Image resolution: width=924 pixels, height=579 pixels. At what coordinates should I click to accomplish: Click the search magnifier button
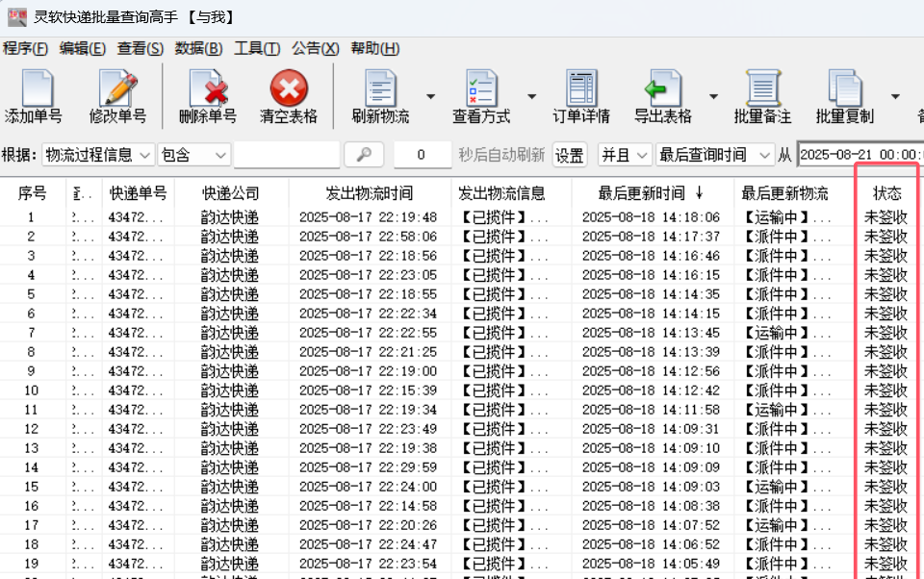pos(364,155)
